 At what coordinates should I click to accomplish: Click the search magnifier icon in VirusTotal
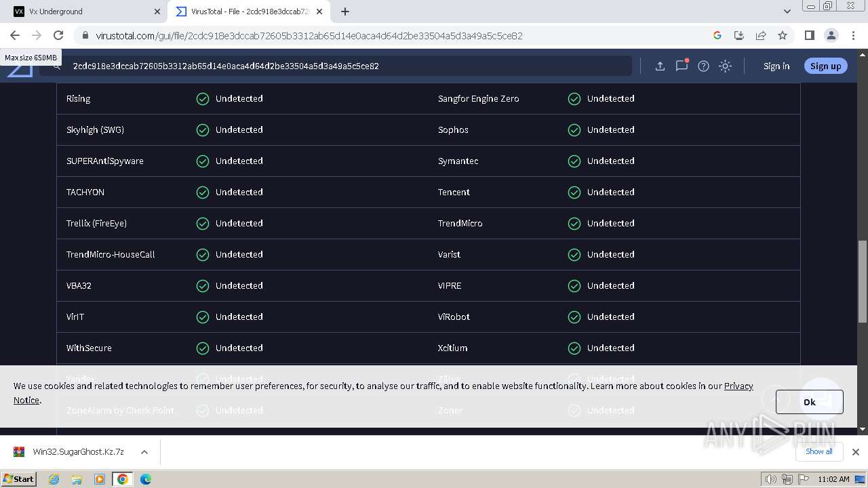[x=57, y=66]
